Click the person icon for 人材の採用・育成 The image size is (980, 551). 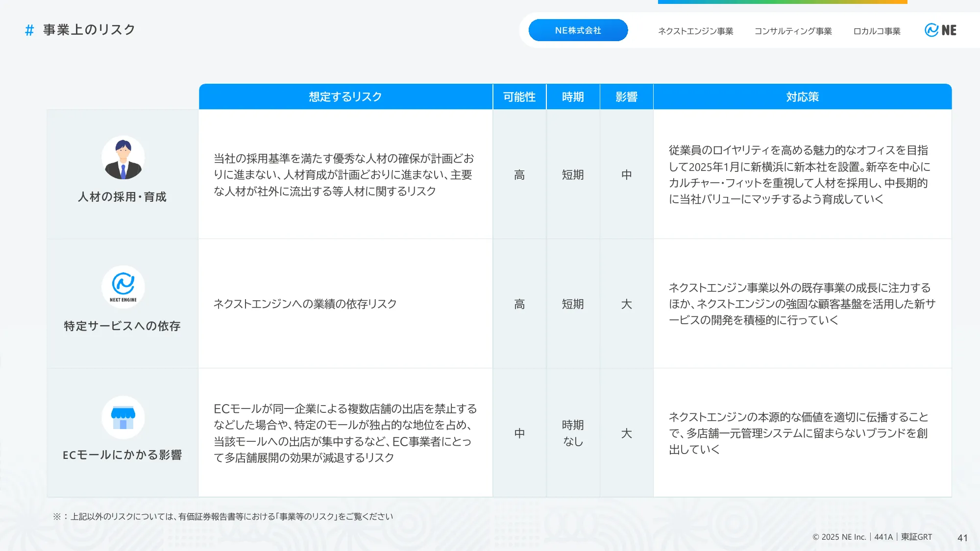122,157
